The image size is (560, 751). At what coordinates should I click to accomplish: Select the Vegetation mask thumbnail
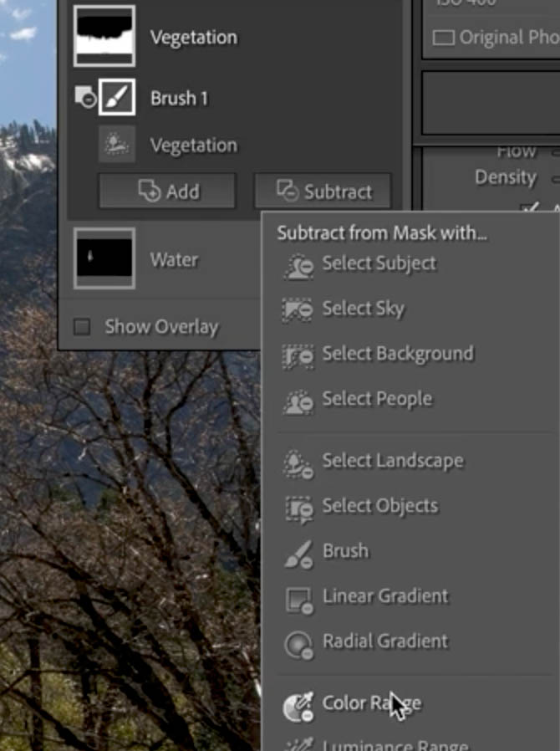click(104, 36)
